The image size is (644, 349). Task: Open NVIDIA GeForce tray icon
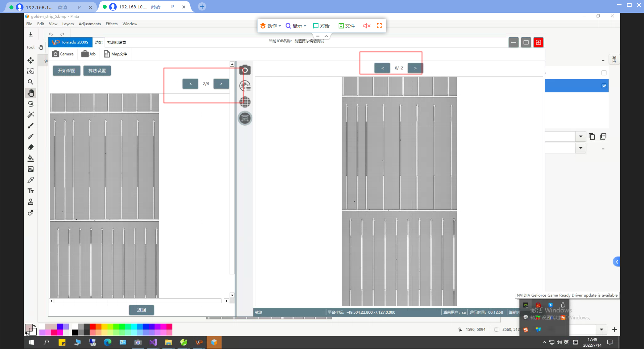[x=526, y=305]
